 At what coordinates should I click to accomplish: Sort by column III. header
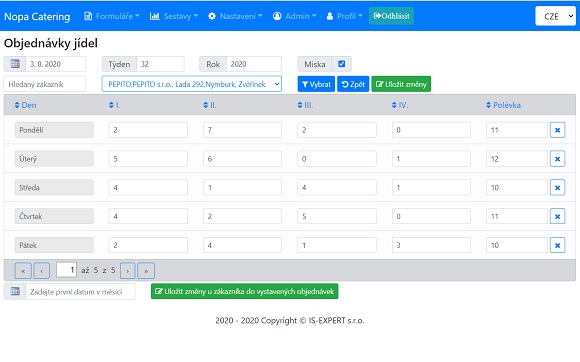pyautogui.click(x=305, y=105)
